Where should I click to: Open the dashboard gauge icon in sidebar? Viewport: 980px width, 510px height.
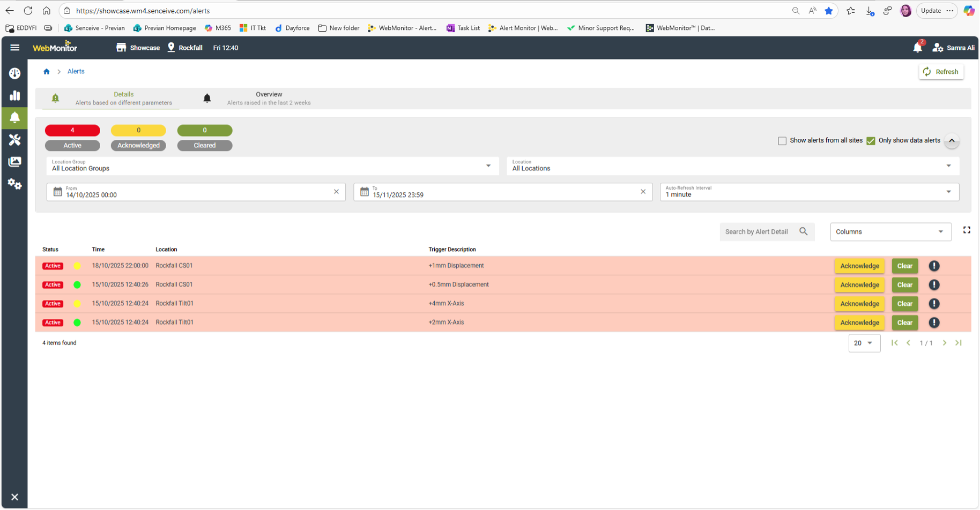click(14, 73)
